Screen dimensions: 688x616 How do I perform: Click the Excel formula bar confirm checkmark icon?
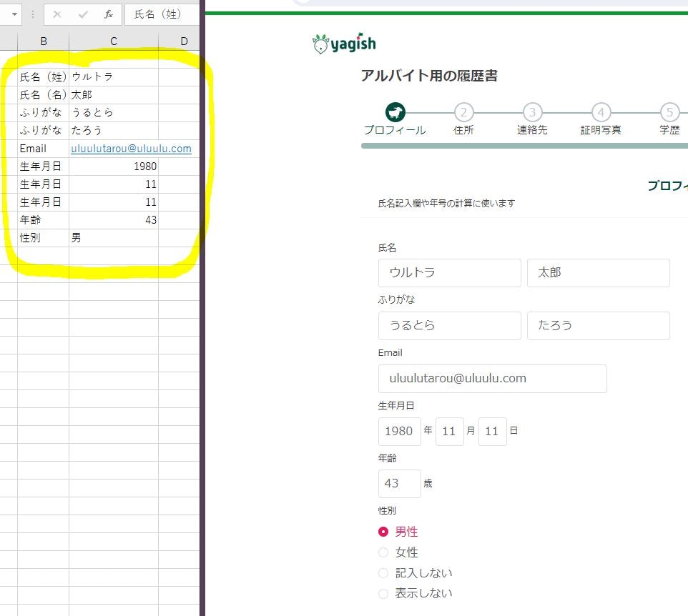[83, 14]
